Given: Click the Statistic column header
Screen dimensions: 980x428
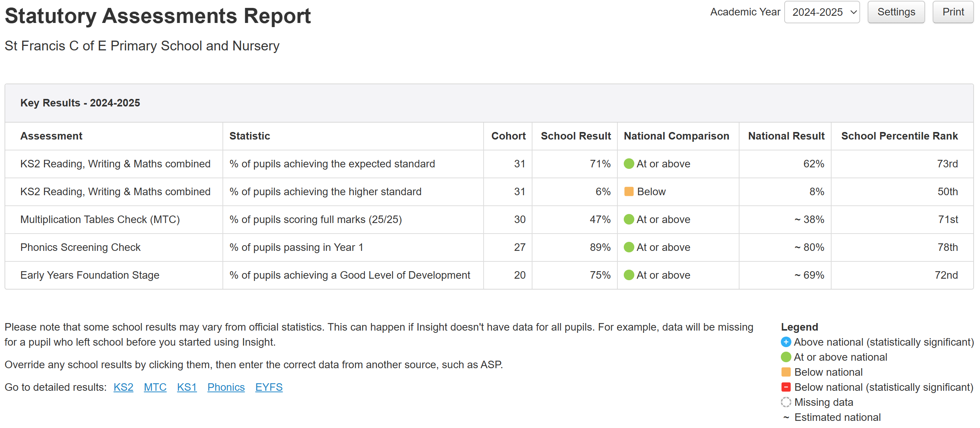Looking at the screenshot, I should 250,136.
